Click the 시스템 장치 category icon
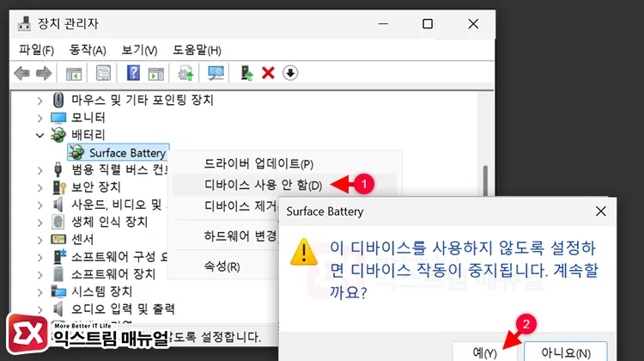 tap(58, 291)
